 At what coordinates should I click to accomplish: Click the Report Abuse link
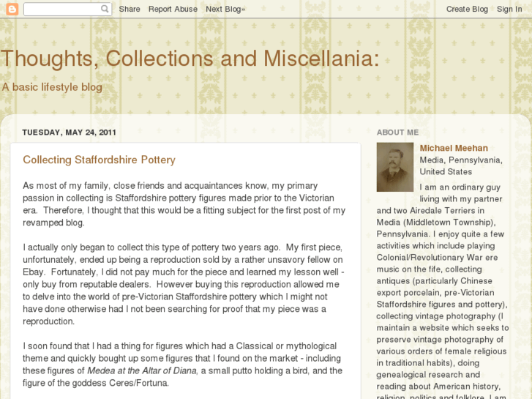[x=173, y=9]
